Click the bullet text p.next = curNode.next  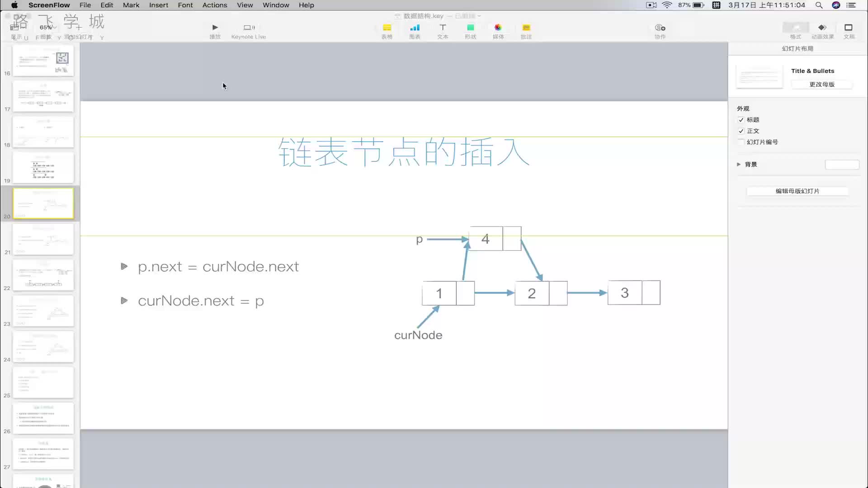[218, 267]
